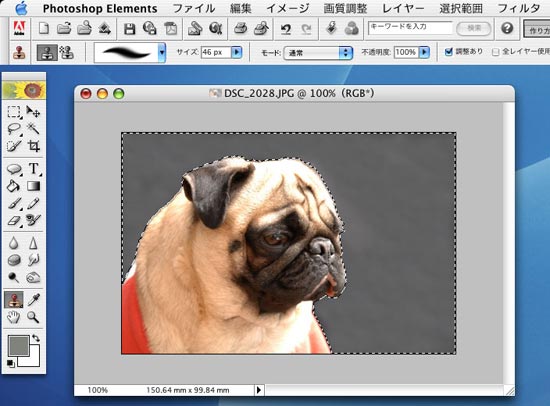Screen dimensions: 550x406
Task: Open the サイズ slider arrow
Action: pyautogui.click(x=237, y=52)
